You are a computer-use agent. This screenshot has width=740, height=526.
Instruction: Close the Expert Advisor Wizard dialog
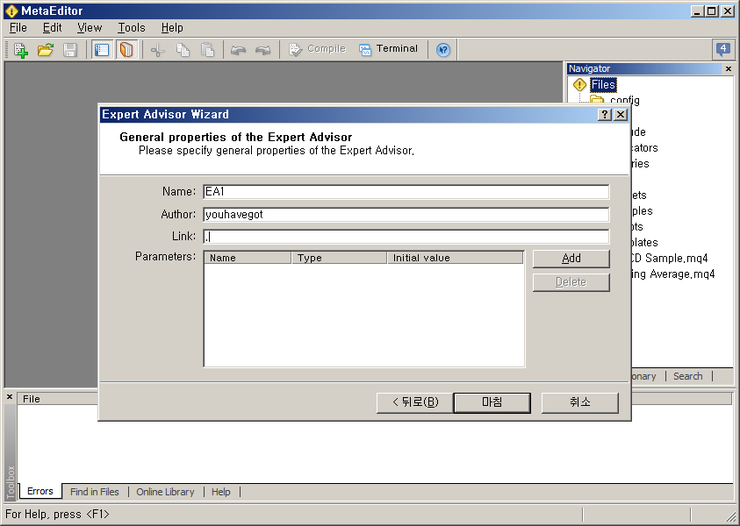[621, 115]
